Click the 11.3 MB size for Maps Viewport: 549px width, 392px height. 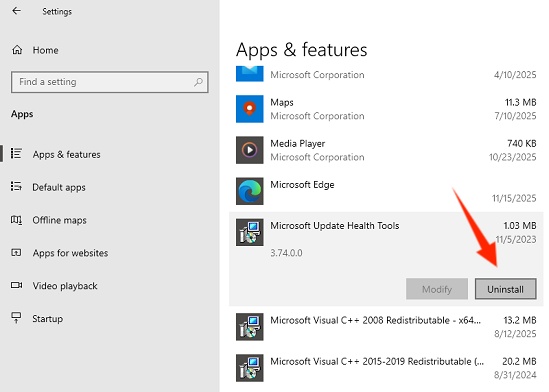[x=520, y=103]
